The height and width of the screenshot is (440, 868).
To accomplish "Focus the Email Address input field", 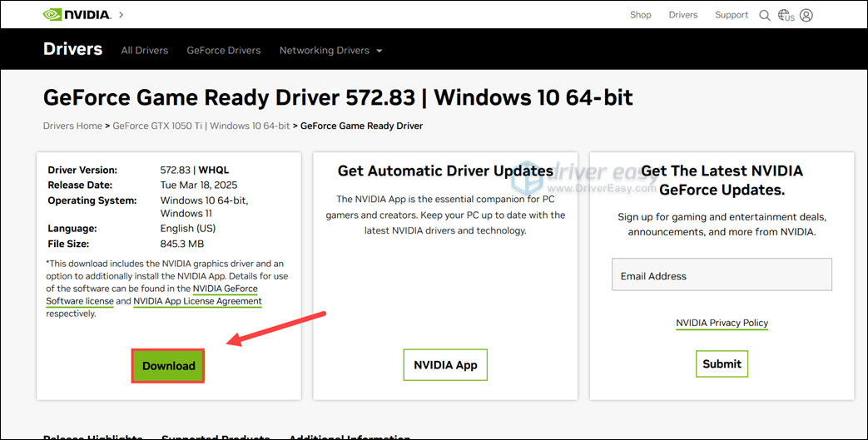I will tap(722, 275).
